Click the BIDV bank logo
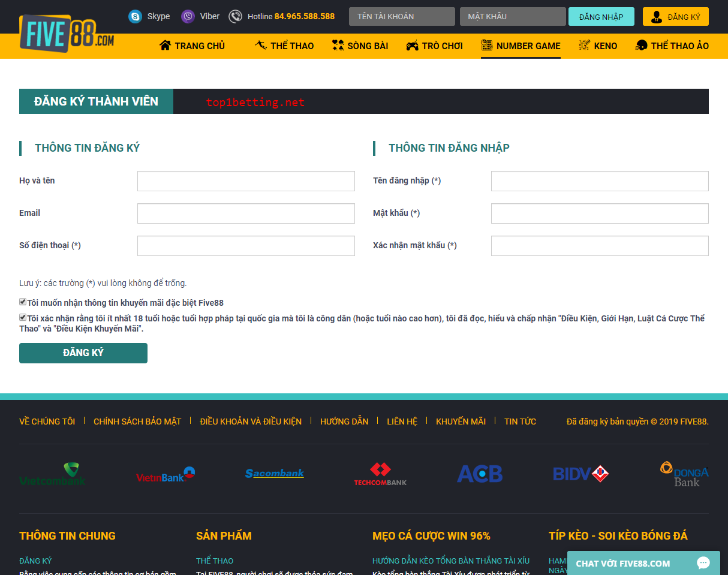The width and height of the screenshot is (728, 575). point(581,474)
